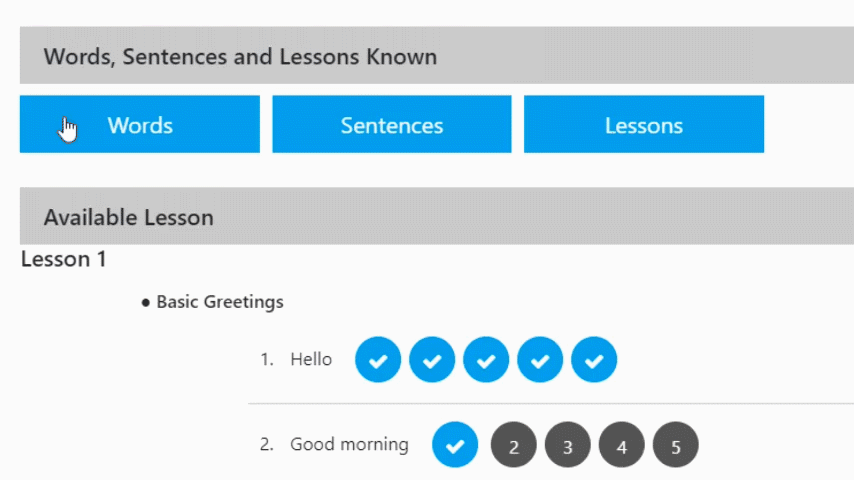Click the Words, Sentences and Lessons Known header

click(240, 56)
